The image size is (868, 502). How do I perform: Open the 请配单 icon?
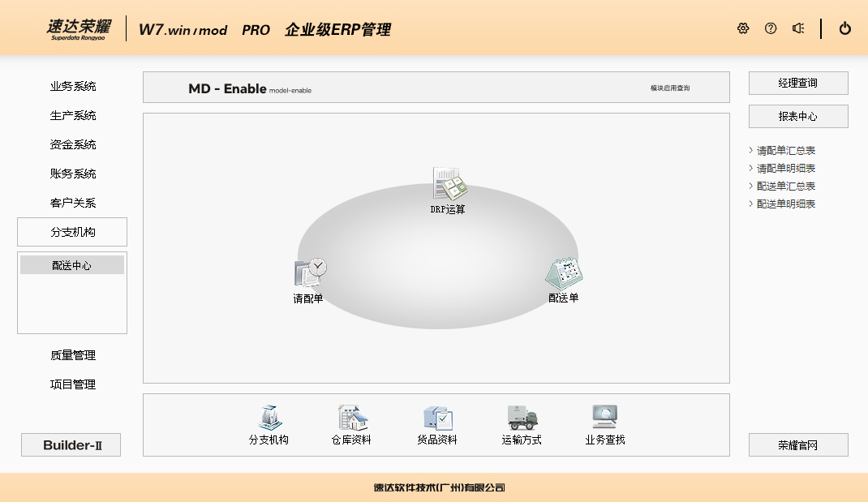coord(309,274)
